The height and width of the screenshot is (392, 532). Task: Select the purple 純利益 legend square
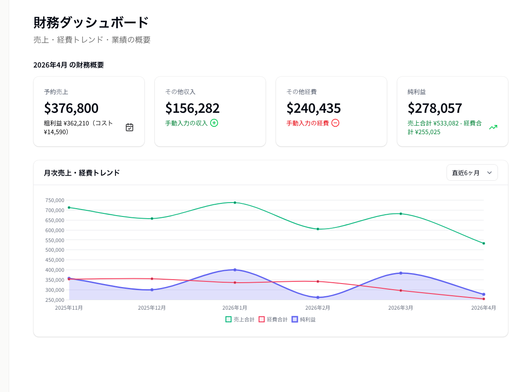pyautogui.click(x=294, y=319)
